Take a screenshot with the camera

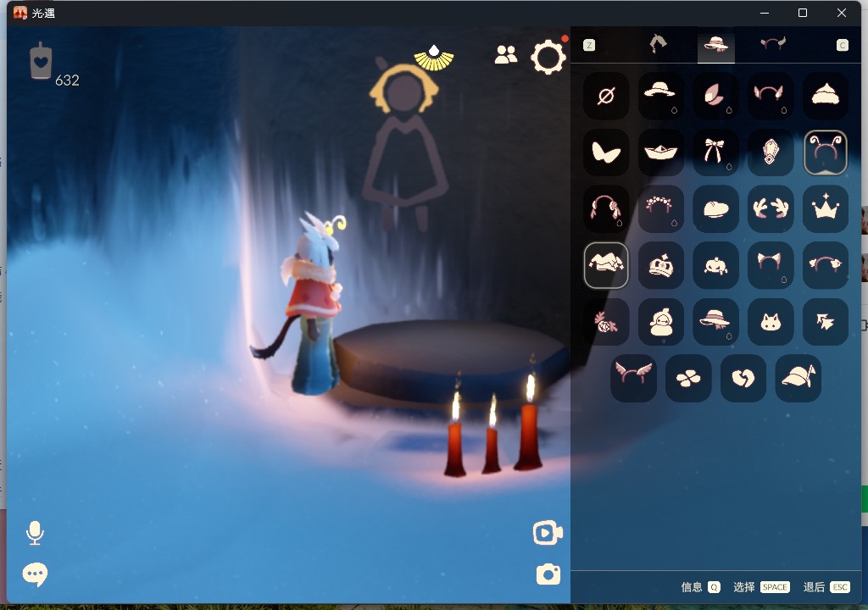tap(548, 574)
